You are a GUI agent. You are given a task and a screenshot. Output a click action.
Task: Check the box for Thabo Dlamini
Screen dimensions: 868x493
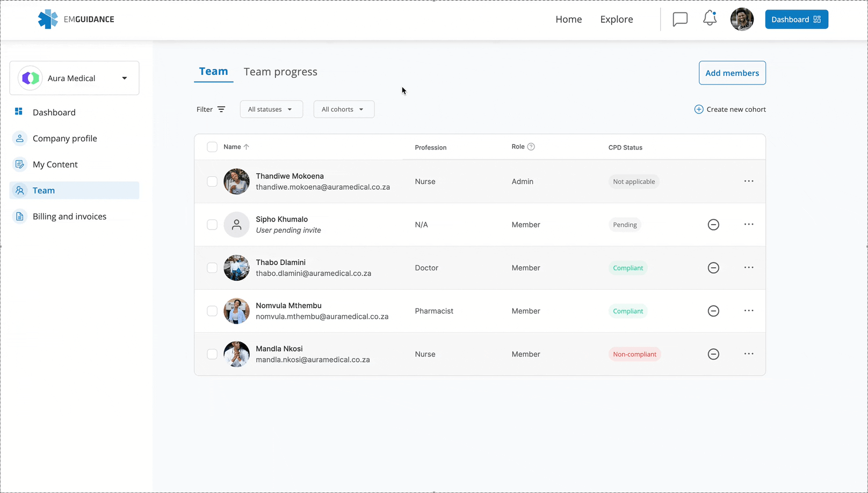[212, 268]
